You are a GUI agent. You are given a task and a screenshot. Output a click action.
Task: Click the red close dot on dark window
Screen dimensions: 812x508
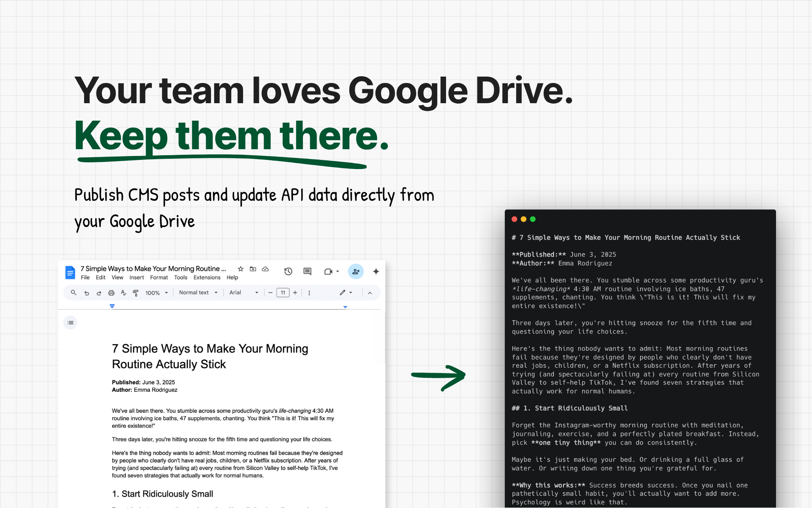pyautogui.click(x=514, y=219)
